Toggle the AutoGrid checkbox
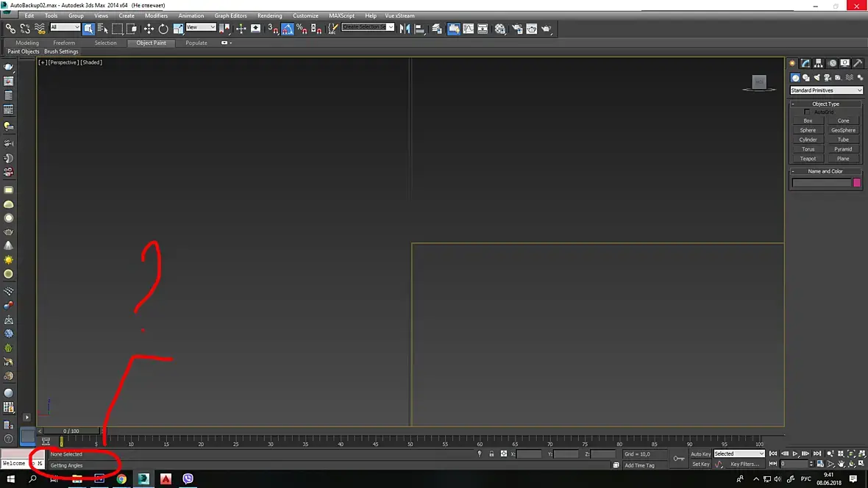 [x=807, y=112]
